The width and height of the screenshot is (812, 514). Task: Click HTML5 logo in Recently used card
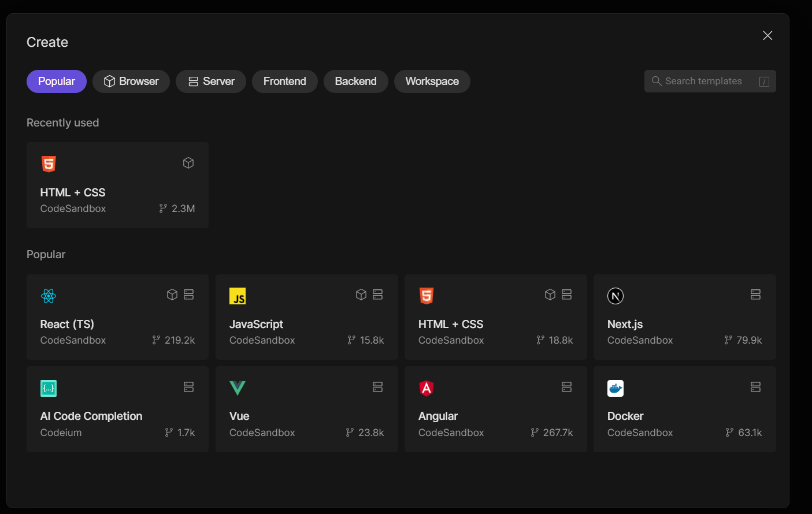tap(49, 164)
